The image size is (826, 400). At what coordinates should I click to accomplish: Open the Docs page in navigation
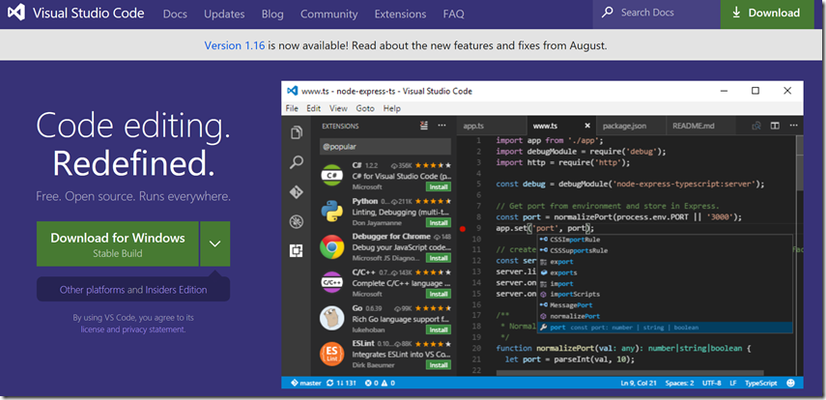tap(175, 14)
